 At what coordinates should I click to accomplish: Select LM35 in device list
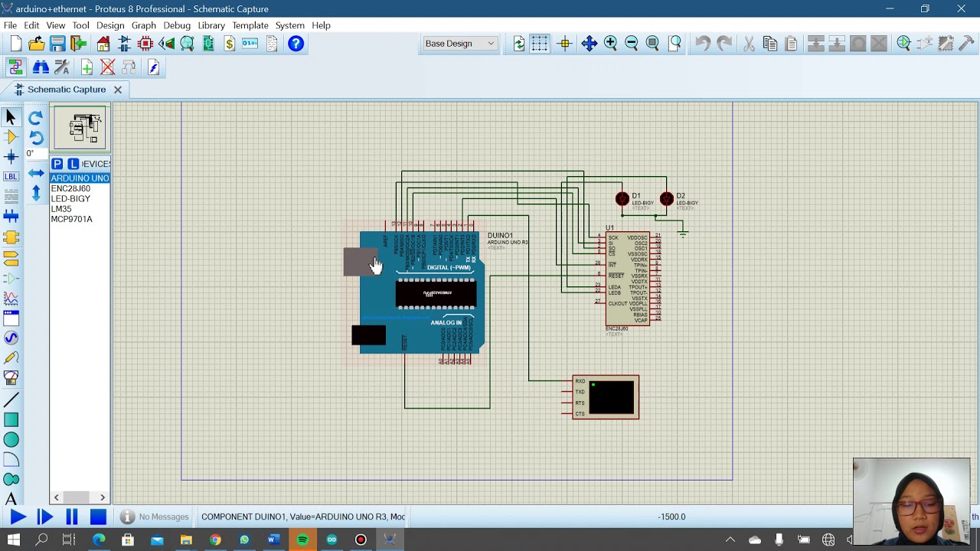(80, 209)
